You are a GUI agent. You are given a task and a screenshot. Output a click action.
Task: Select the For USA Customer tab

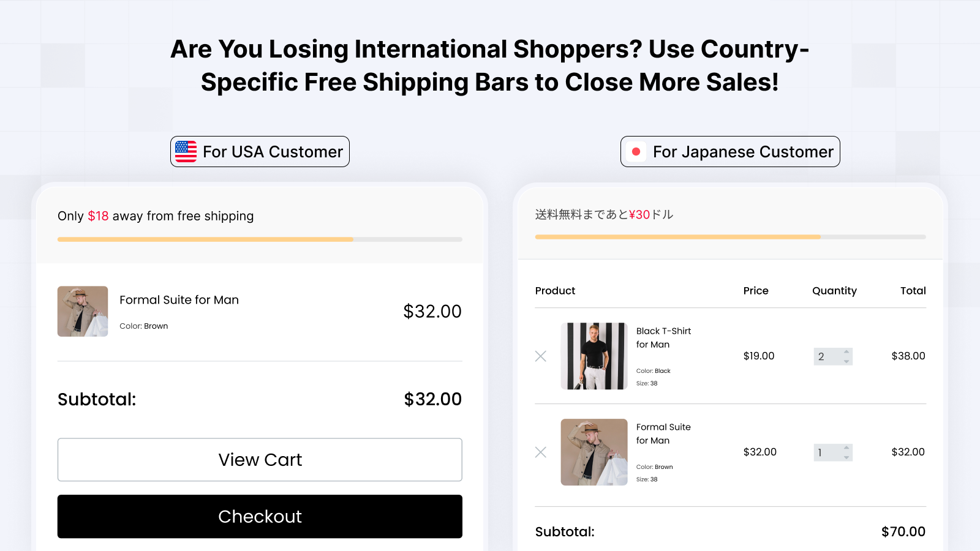[x=260, y=151]
